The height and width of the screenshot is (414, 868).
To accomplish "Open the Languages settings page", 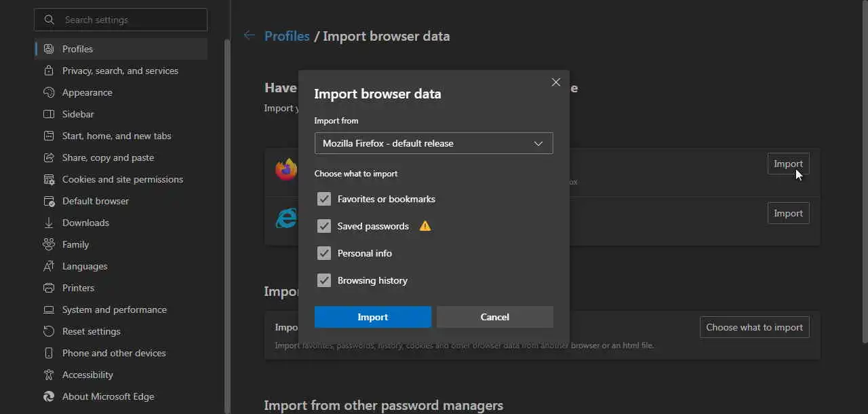I will click(85, 266).
